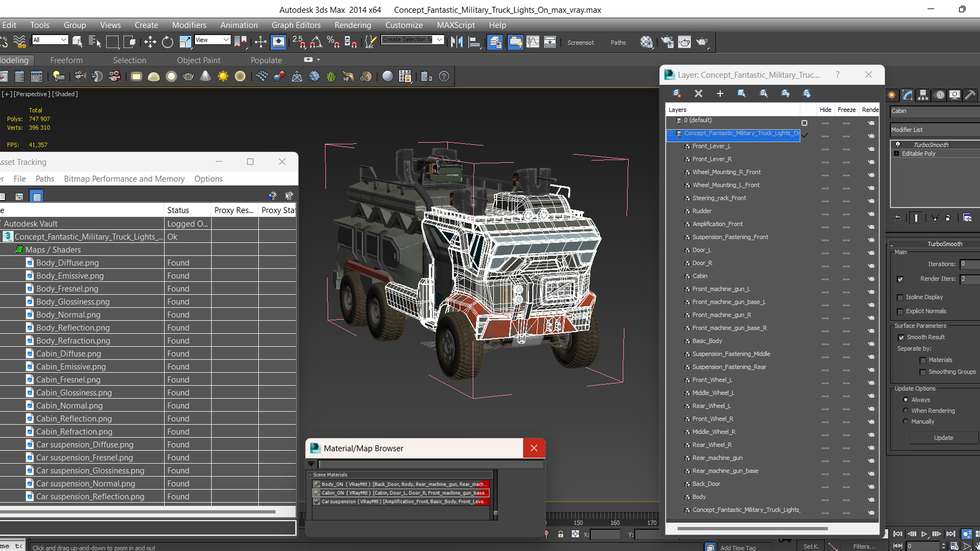Click the Paths toolbar button
Viewport: 980px width, 551px height.
618,43
